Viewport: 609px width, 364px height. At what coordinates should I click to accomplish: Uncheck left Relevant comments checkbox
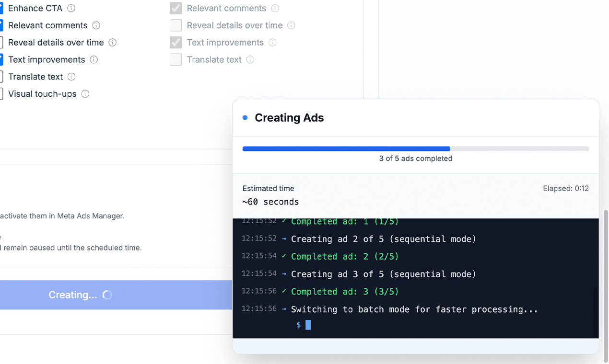coord(1,25)
